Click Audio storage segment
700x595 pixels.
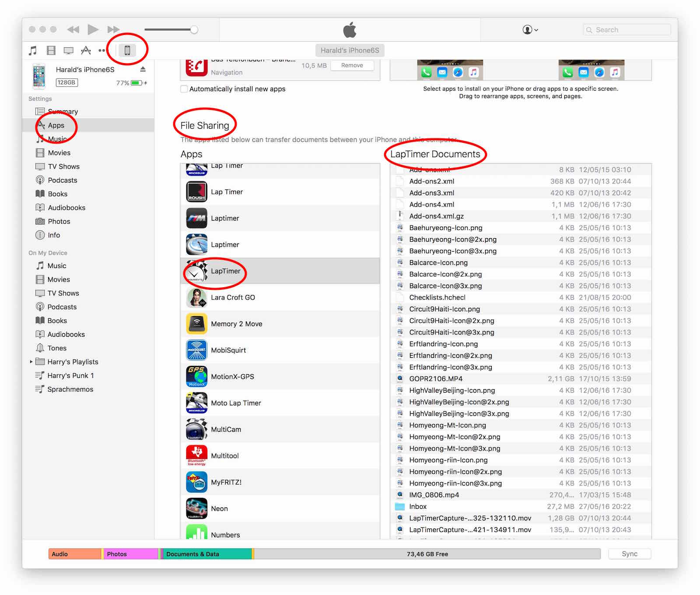(75, 554)
